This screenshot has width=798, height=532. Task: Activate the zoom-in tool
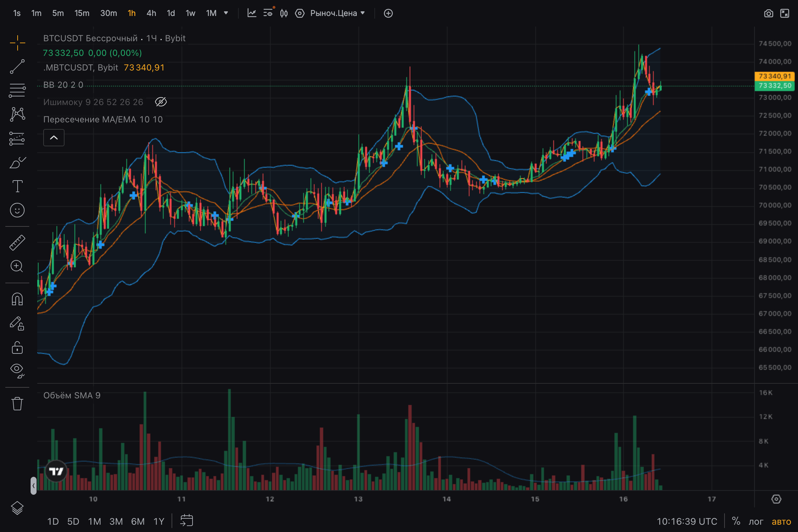tap(17, 267)
